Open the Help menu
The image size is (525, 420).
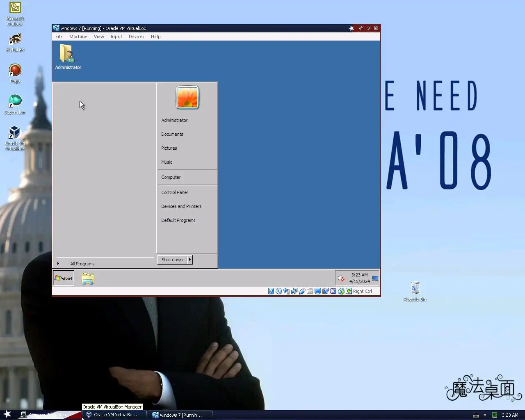click(x=156, y=37)
